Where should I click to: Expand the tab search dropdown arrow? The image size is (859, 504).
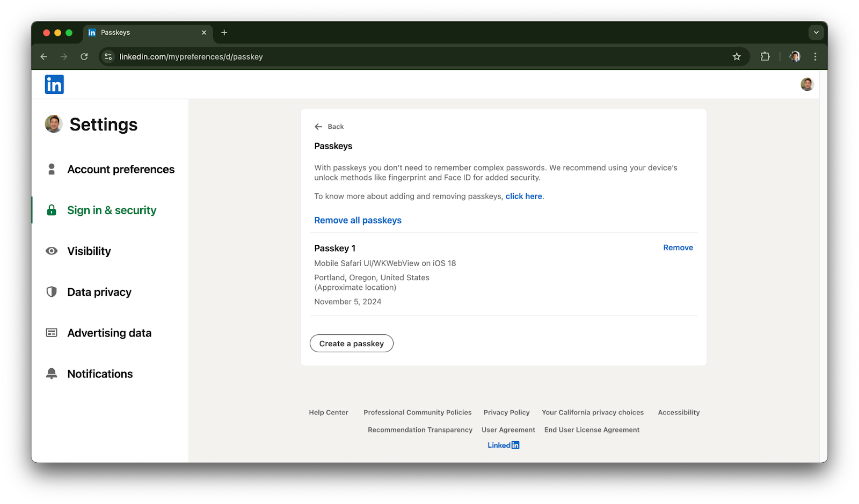(816, 33)
